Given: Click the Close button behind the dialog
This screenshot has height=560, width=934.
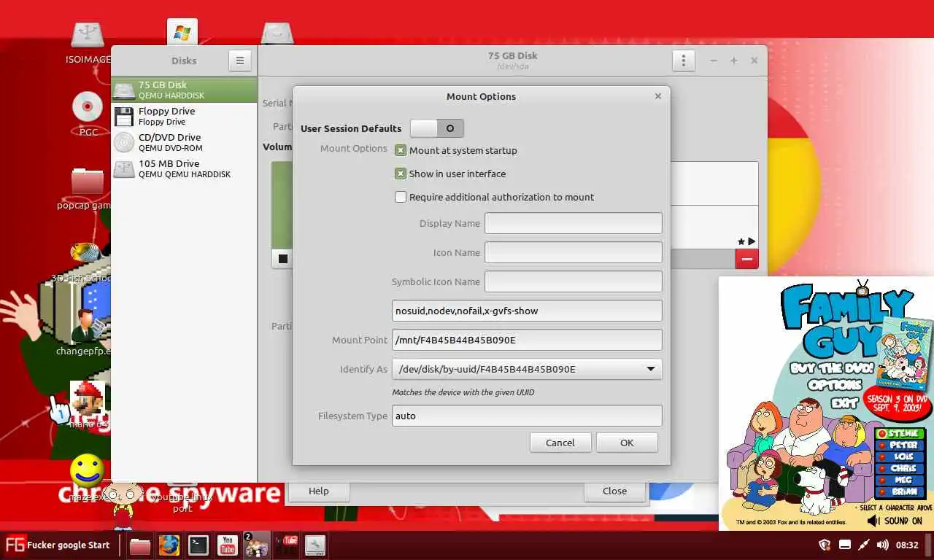Looking at the screenshot, I should (614, 491).
